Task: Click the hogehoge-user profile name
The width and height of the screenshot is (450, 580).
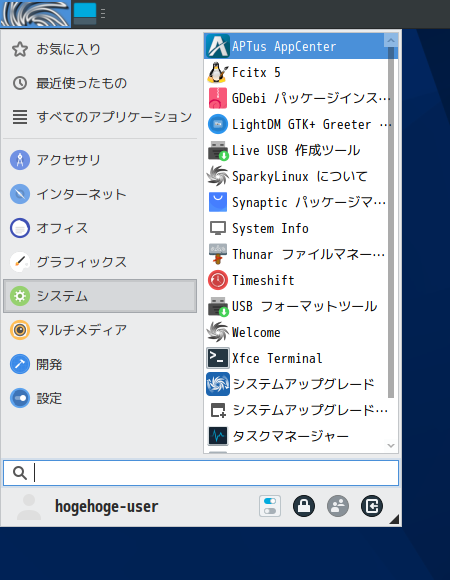Action: click(x=106, y=506)
